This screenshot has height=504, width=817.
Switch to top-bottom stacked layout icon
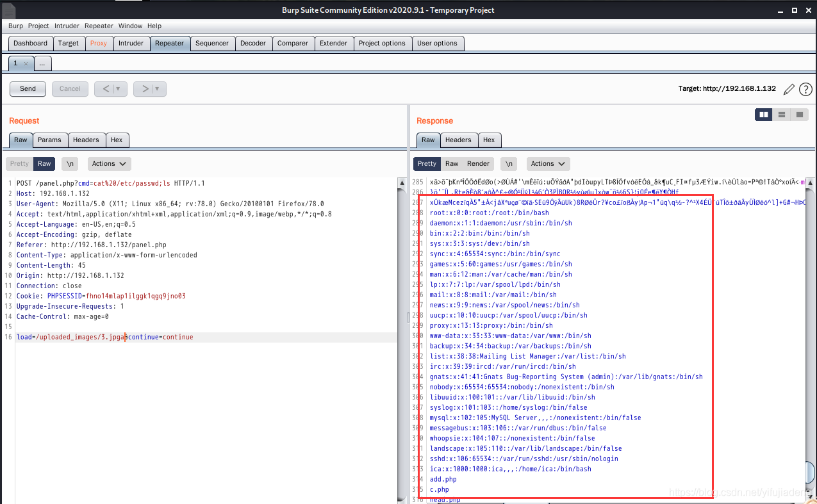point(781,115)
